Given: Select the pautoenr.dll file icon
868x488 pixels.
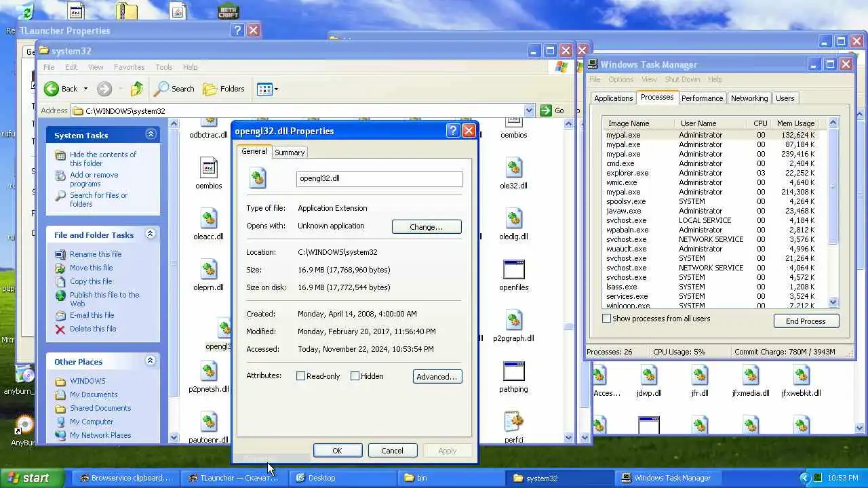Looking at the screenshot, I should pos(209,422).
